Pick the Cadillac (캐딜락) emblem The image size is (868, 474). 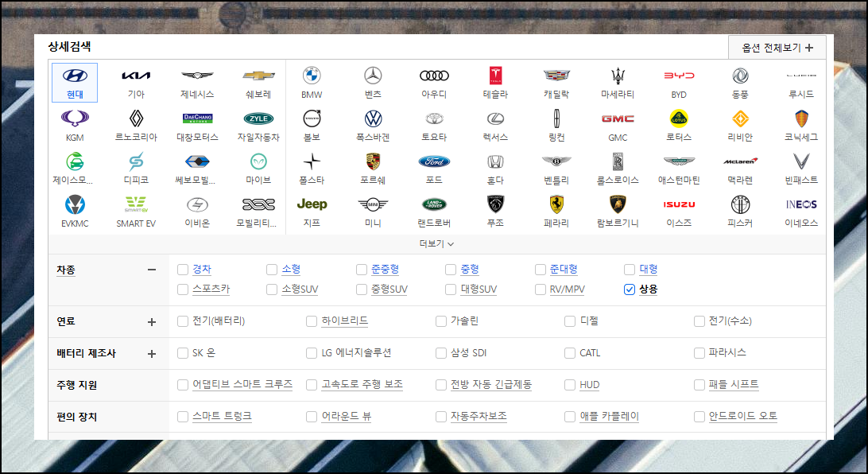tap(556, 76)
